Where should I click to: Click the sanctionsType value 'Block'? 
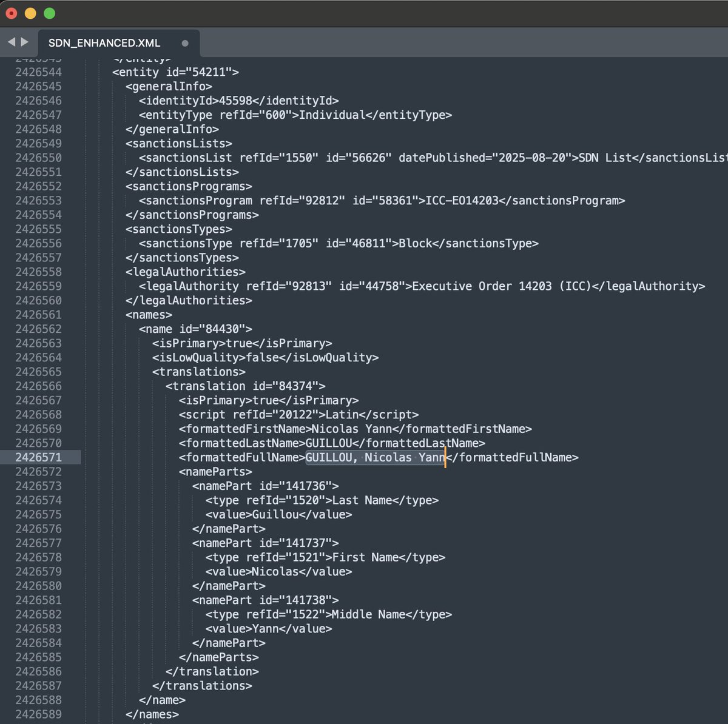click(x=416, y=243)
